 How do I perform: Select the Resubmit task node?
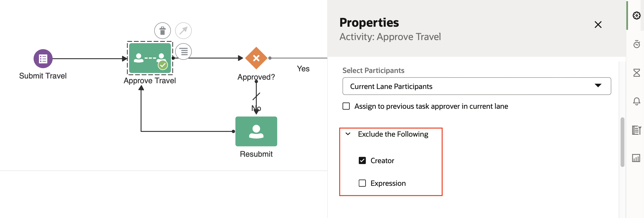point(256,131)
